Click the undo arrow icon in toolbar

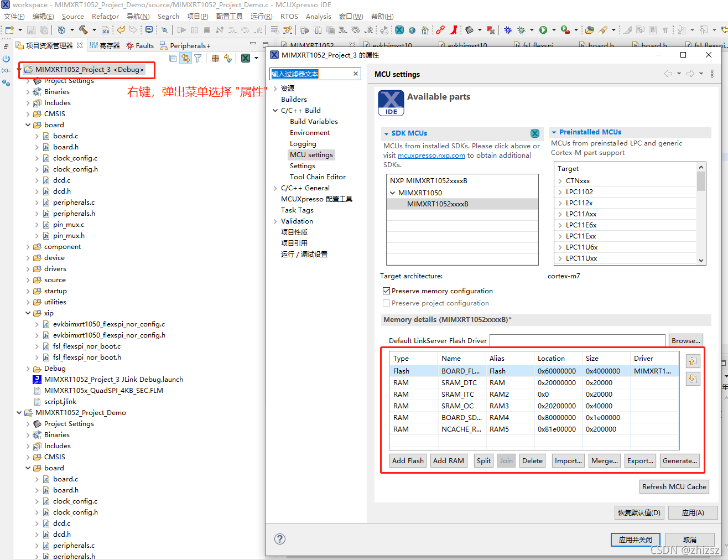point(121,30)
